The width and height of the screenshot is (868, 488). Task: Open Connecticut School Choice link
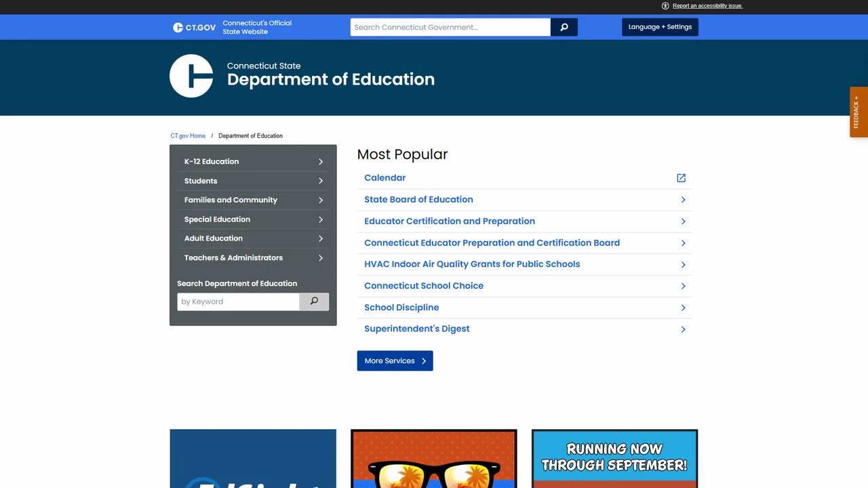pyautogui.click(x=424, y=285)
